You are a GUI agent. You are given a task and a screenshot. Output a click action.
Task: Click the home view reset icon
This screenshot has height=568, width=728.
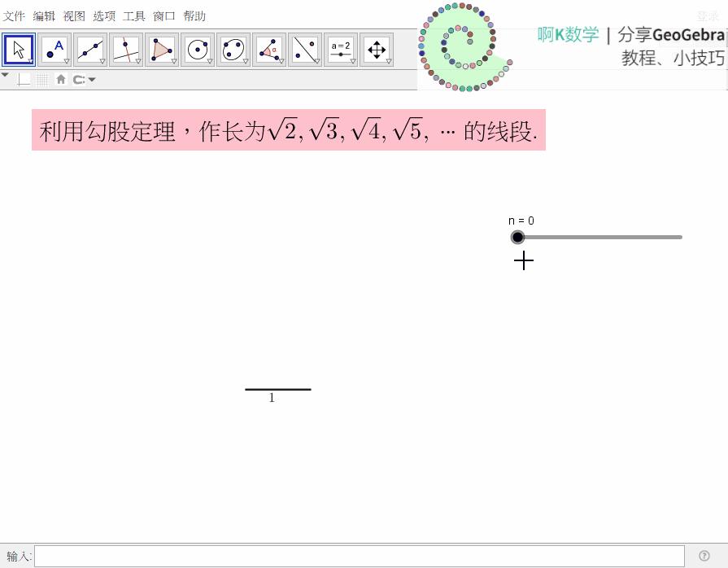(x=61, y=79)
